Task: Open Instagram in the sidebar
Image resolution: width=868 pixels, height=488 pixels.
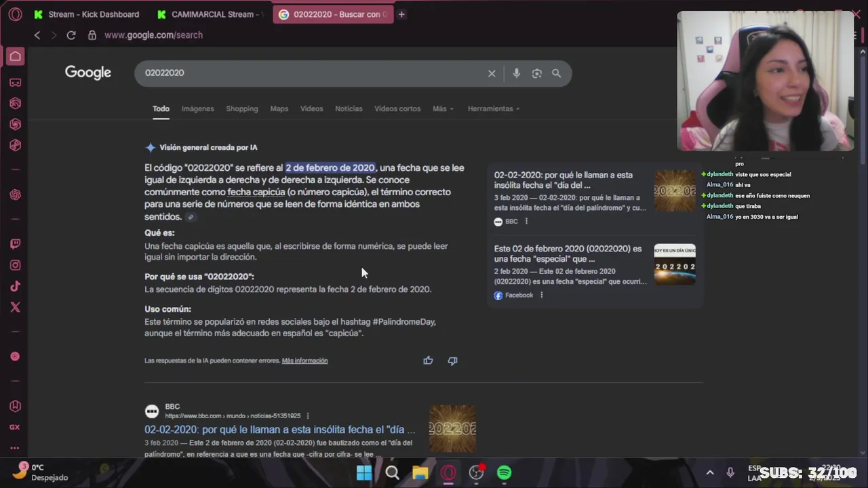Action: point(15,265)
